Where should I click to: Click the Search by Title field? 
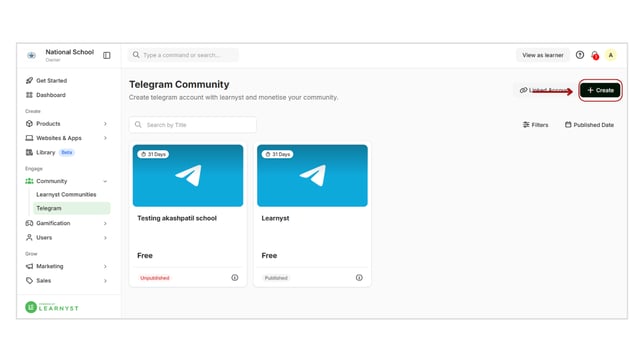click(193, 125)
